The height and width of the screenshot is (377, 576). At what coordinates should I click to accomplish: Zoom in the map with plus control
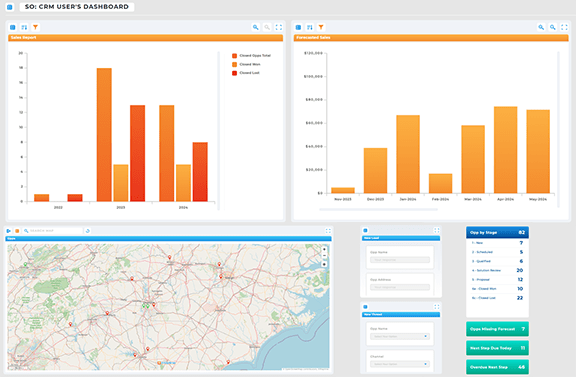(324, 249)
